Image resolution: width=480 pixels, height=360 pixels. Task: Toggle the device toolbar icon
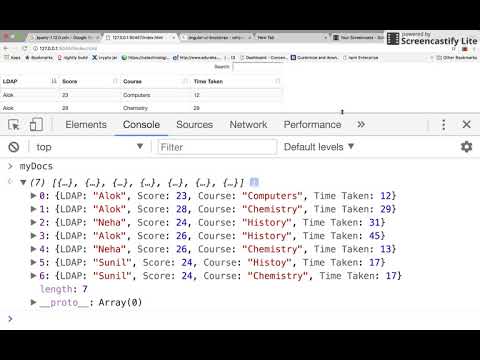[36, 125]
